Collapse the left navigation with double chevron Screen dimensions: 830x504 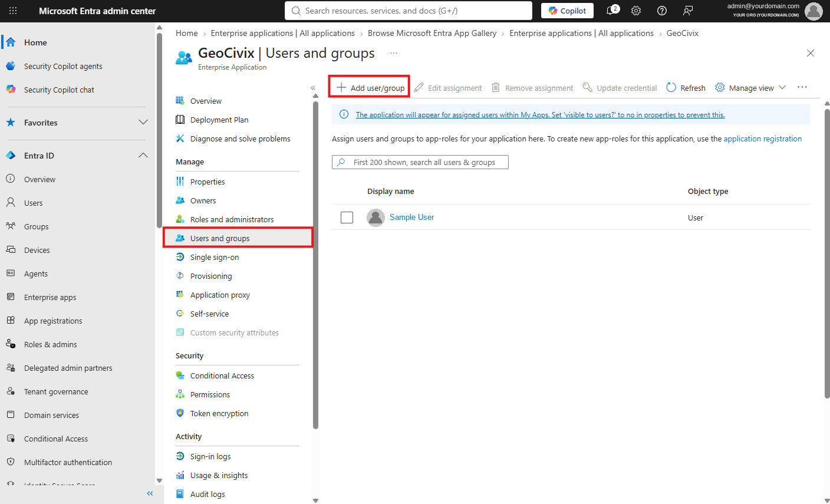[x=150, y=493]
